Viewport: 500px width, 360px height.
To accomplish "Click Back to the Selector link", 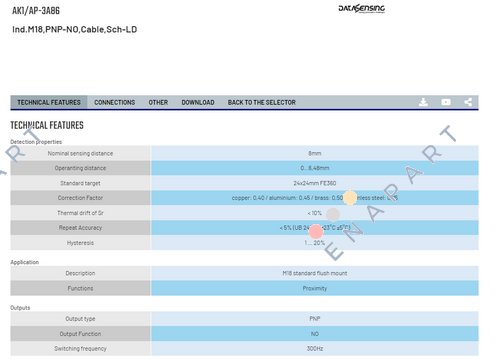I will [x=262, y=102].
